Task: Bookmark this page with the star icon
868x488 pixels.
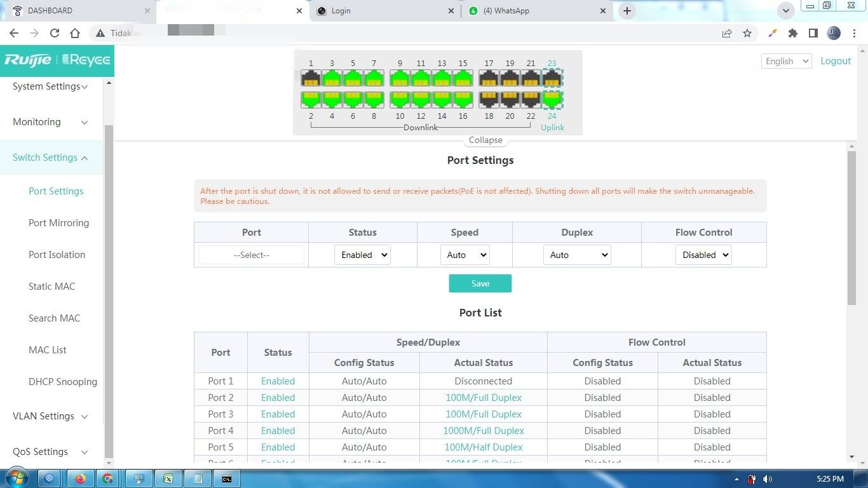Action: pyautogui.click(x=747, y=33)
